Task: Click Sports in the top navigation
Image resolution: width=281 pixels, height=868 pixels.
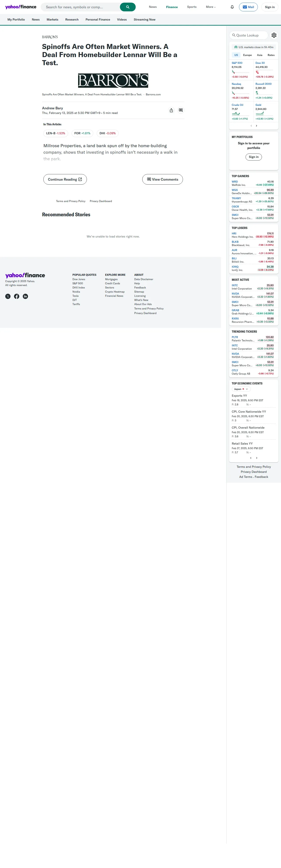Action: coord(192,7)
